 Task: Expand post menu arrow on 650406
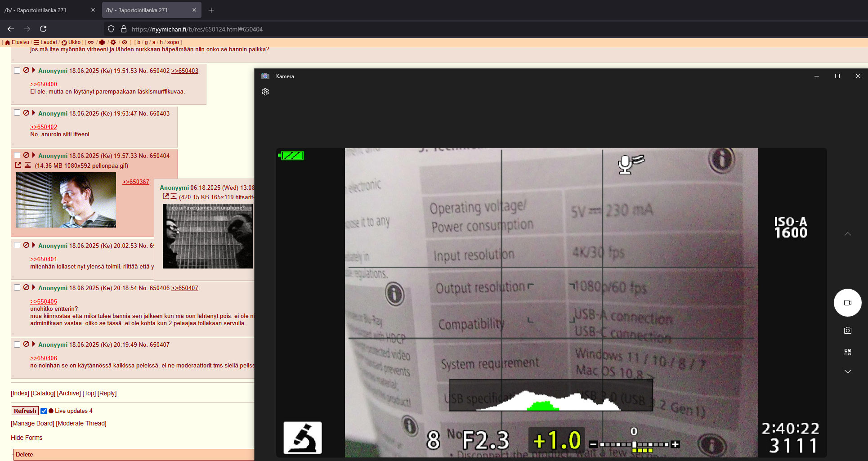[34, 287]
